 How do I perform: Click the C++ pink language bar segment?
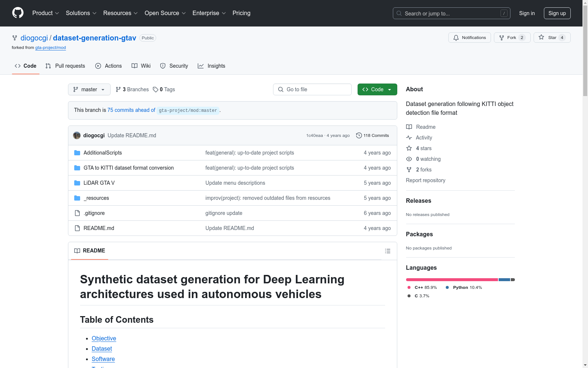pos(452,280)
